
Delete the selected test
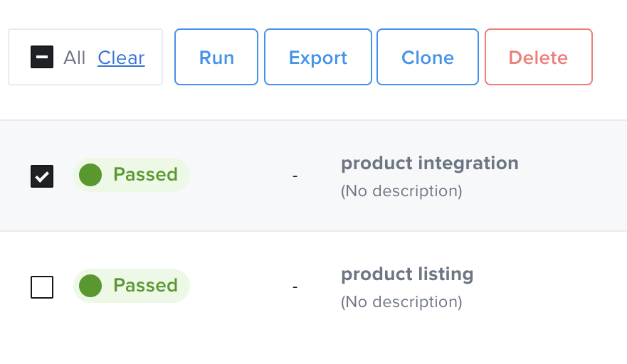click(538, 58)
